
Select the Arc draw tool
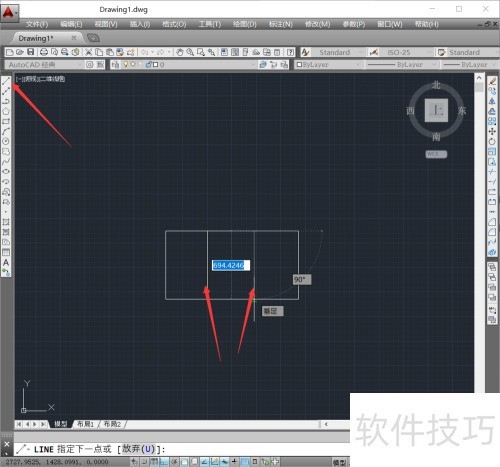coord(6,131)
